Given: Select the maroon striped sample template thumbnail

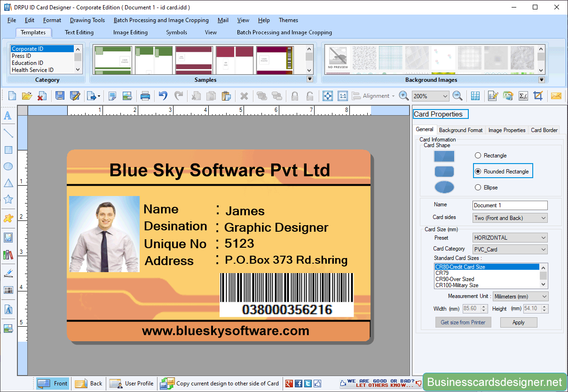Looking at the screenshot, I should [x=194, y=60].
